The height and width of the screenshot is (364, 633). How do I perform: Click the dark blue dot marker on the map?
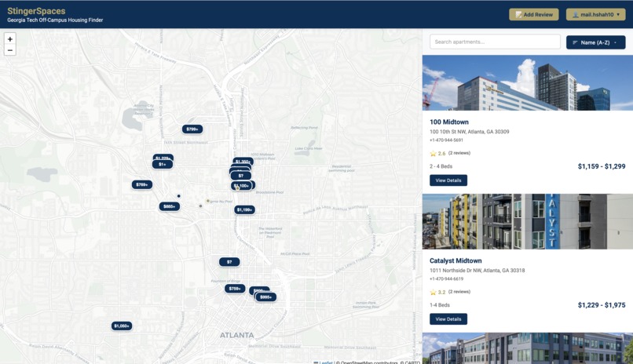(x=178, y=196)
